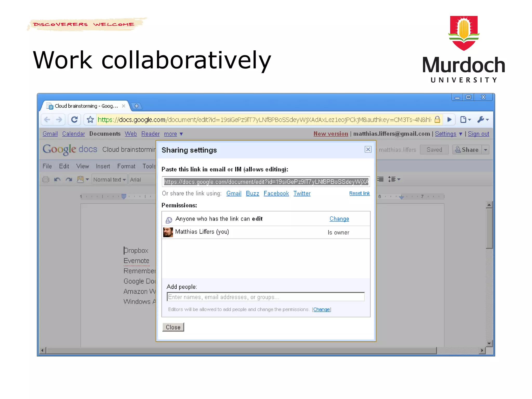Click Change next to link permission

[339, 219]
